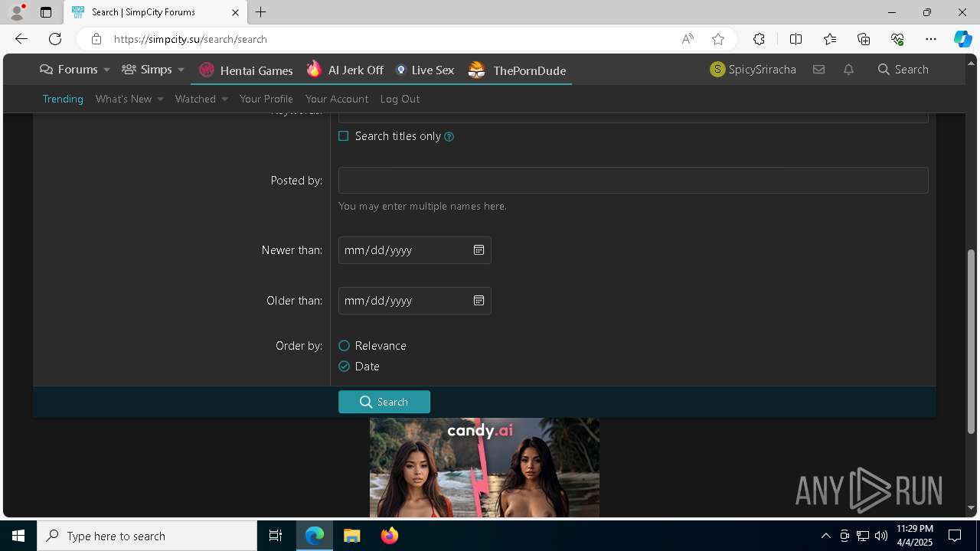The height and width of the screenshot is (551, 980).
Task: Click the page vertical scrollbar thumb
Action: pos(971,341)
